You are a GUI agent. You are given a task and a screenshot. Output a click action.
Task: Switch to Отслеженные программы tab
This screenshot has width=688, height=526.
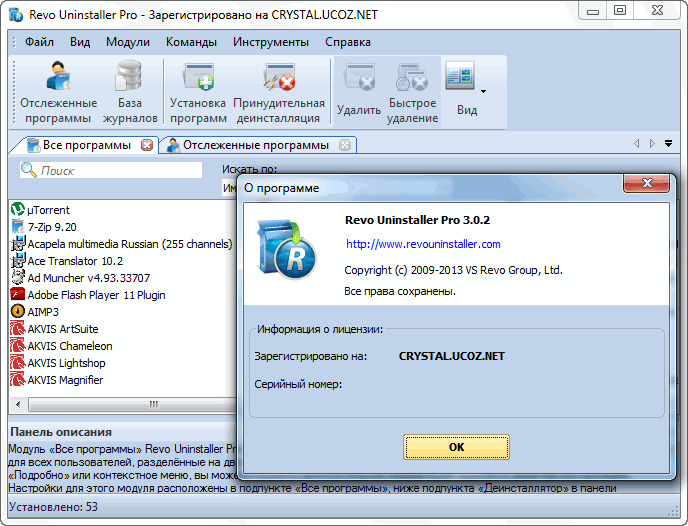pos(256,145)
